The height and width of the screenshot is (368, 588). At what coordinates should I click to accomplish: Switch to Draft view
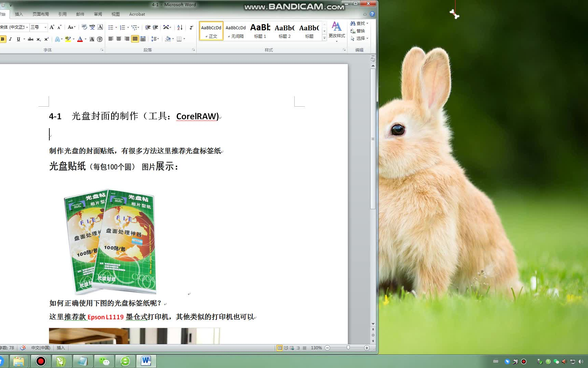tap(305, 348)
